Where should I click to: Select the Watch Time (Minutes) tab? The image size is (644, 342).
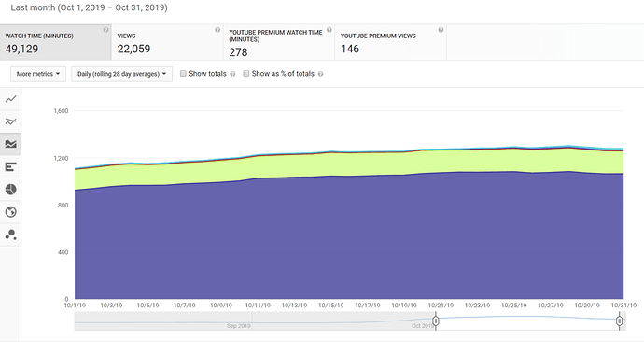pos(55,42)
